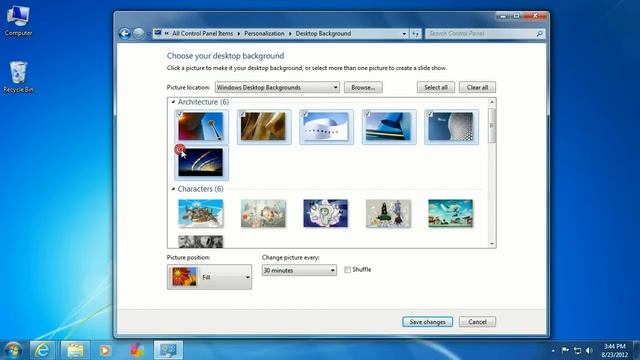Click the Desktop Background breadcrumb
Screen dimensions: 640x360
click(323, 33)
